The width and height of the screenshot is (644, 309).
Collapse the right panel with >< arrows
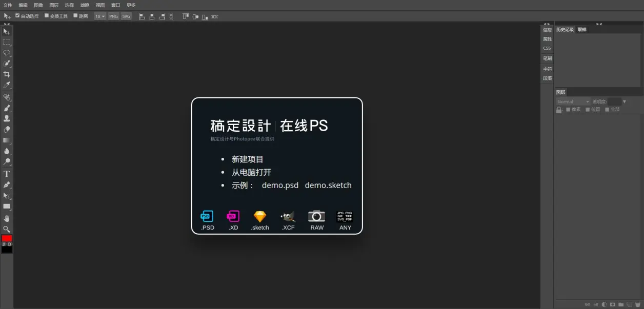coord(599,24)
